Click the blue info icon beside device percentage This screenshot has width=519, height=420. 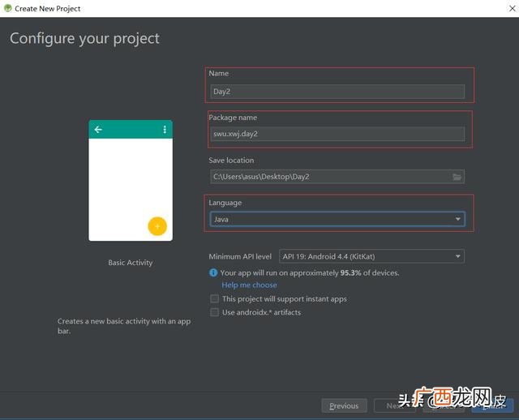213,272
